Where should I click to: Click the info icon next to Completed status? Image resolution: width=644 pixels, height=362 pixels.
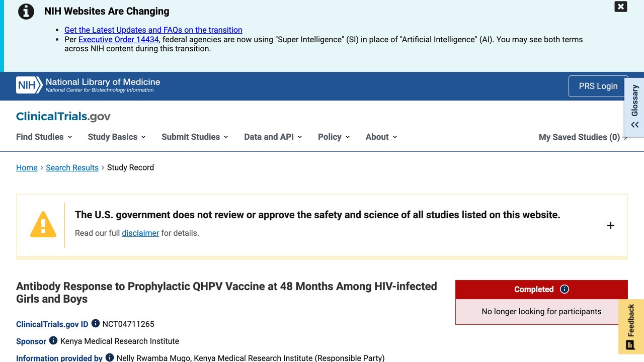pos(565,289)
